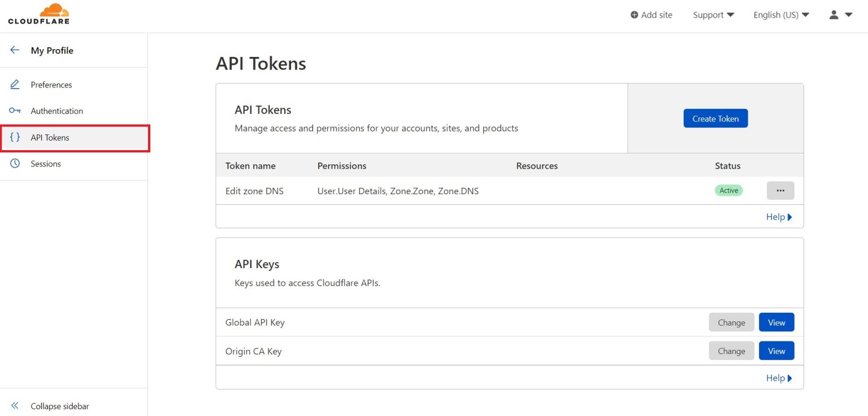Switch to the API Tokens sidebar entry
Image resolution: width=868 pixels, height=416 pixels.
[50, 137]
